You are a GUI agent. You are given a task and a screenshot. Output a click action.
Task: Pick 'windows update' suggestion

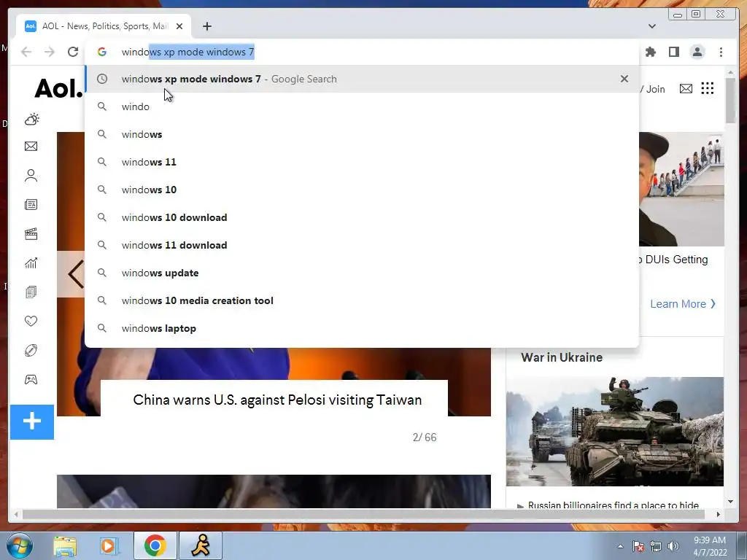coord(362,273)
